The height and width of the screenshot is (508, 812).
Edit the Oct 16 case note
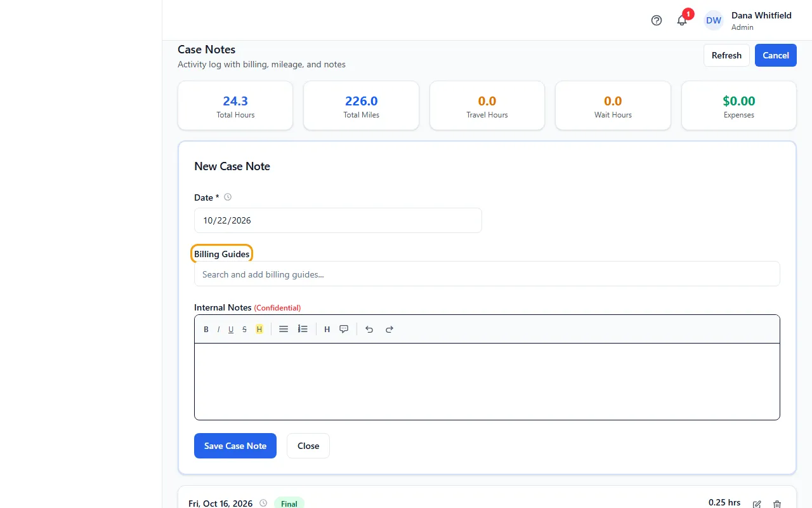757,504
